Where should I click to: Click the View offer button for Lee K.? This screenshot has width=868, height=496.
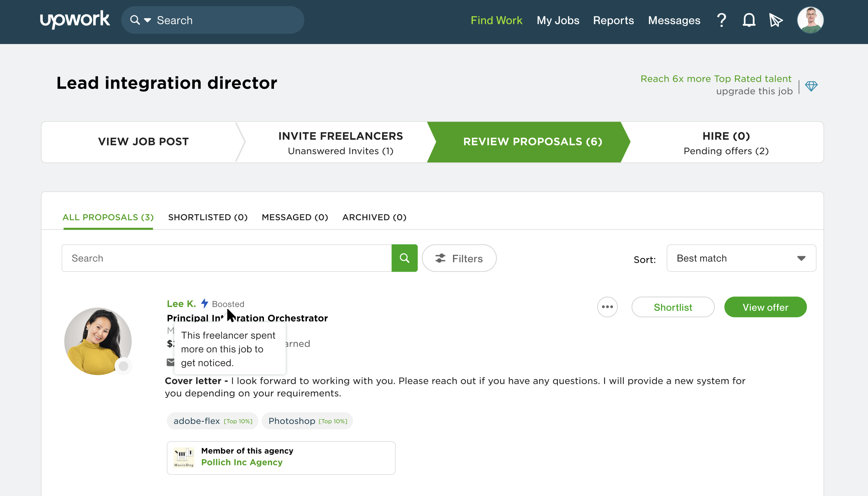coord(766,307)
